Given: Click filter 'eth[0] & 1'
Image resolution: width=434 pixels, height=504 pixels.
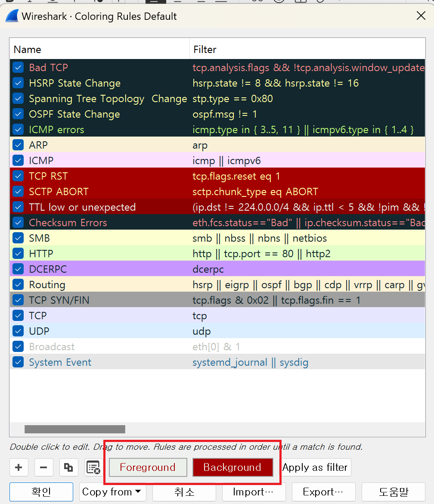Looking at the screenshot, I should pyautogui.click(x=216, y=346).
